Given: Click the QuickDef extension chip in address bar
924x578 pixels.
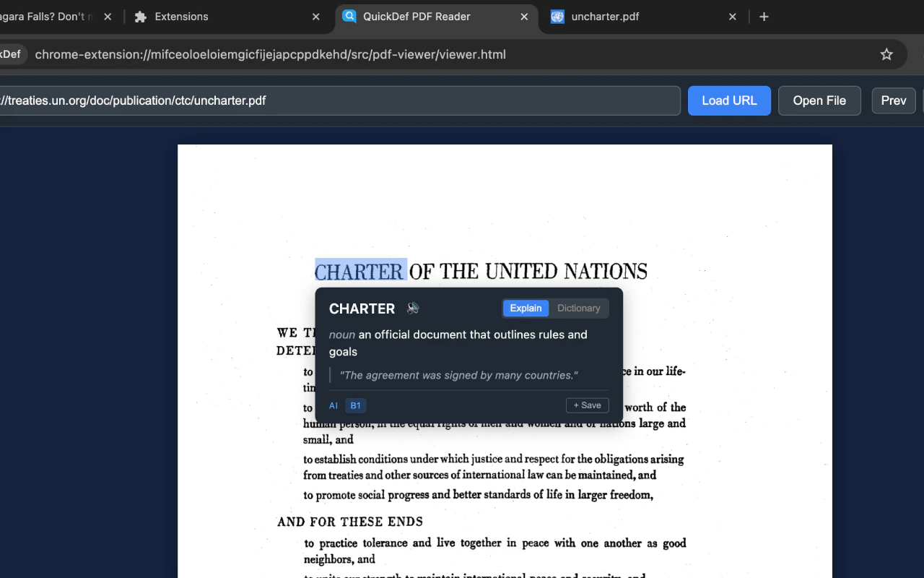Looking at the screenshot, I should 12,54.
